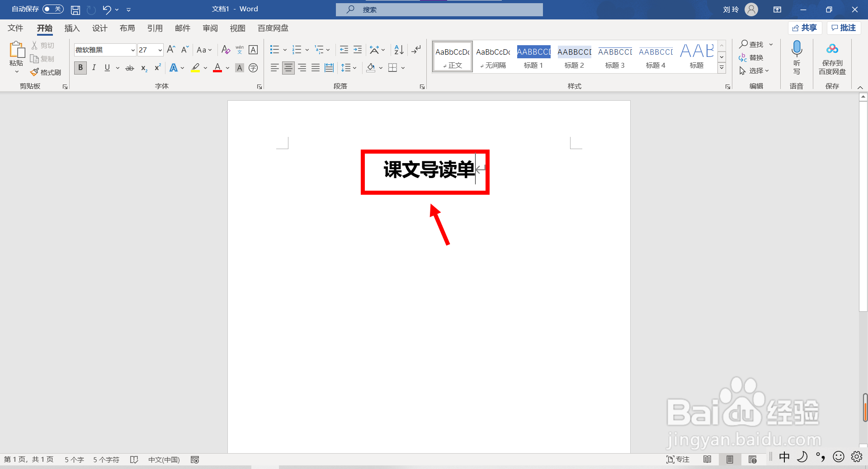Click the Increase Font Size icon

(171, 50)
